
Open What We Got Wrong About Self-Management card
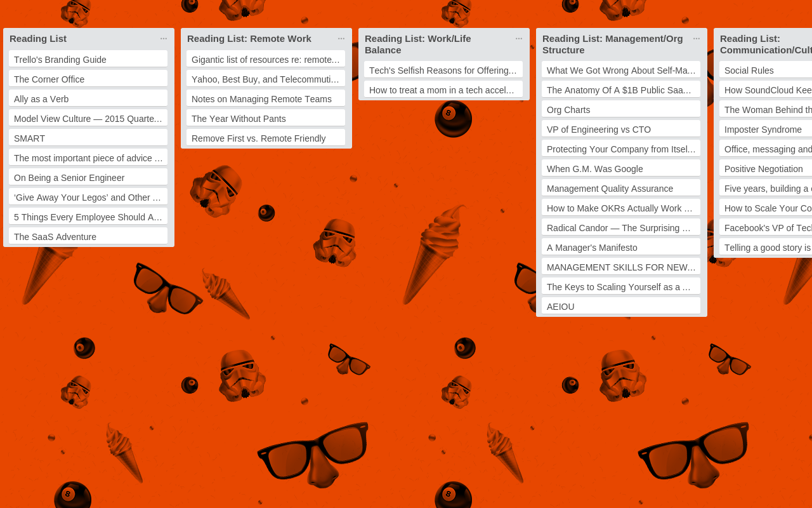[x=621, y=70]
